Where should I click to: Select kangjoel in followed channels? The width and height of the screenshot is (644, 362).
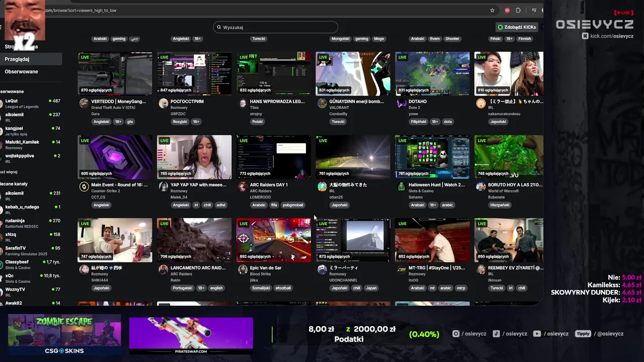click(x=30, y=131)
